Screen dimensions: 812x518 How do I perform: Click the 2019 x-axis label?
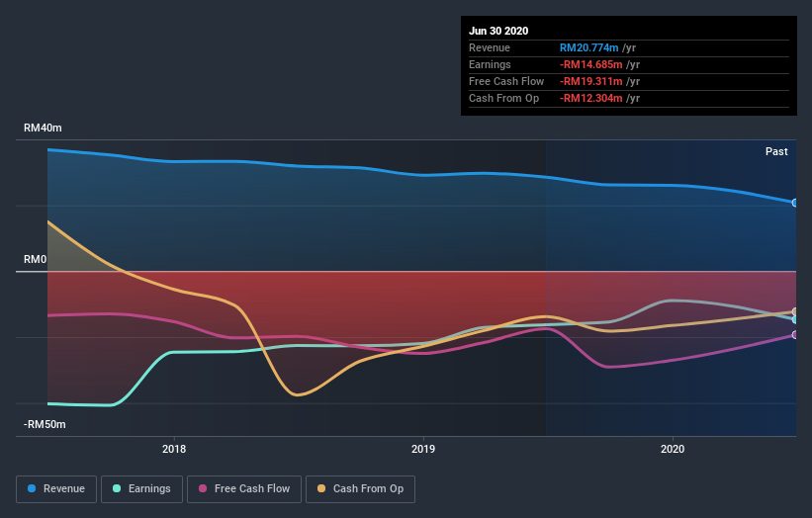point(423,449)
